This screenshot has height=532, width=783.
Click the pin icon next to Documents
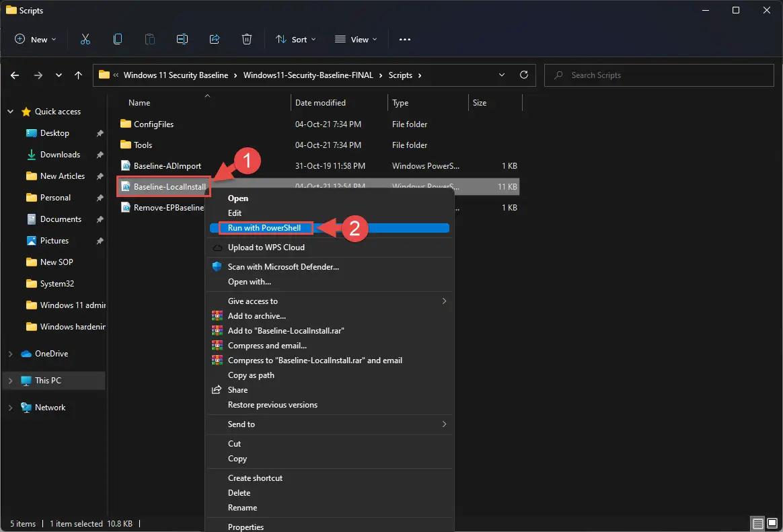pos(100,219)
